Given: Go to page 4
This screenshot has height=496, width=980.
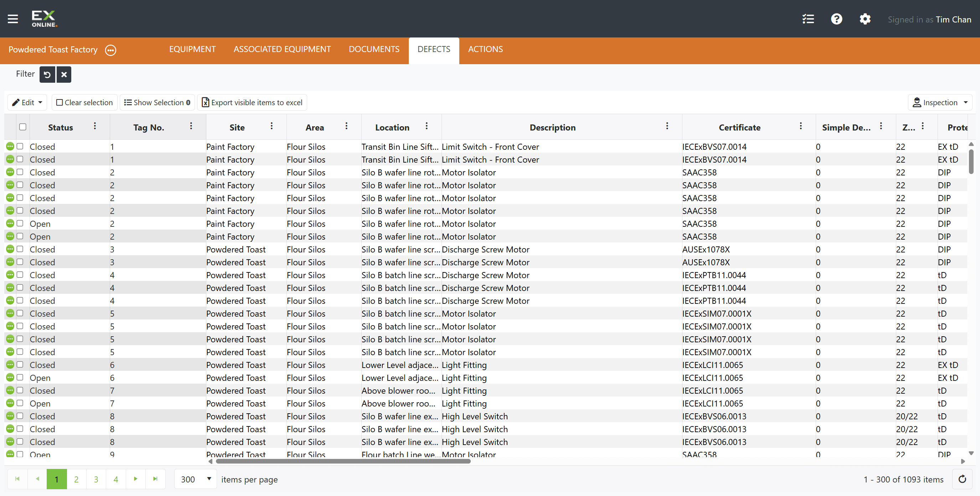Looking at the screenshot, I should click(116, 479).
